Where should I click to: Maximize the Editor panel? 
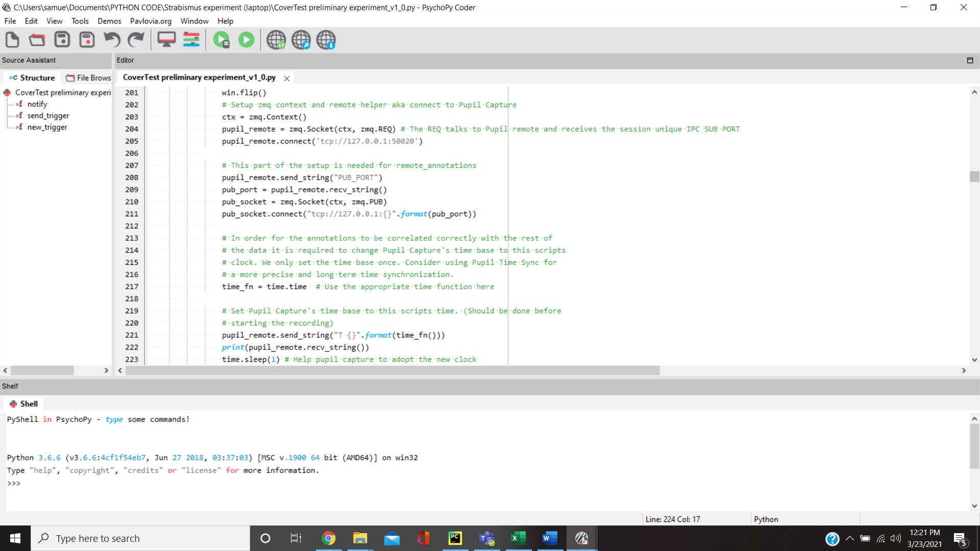coord(970,60)
